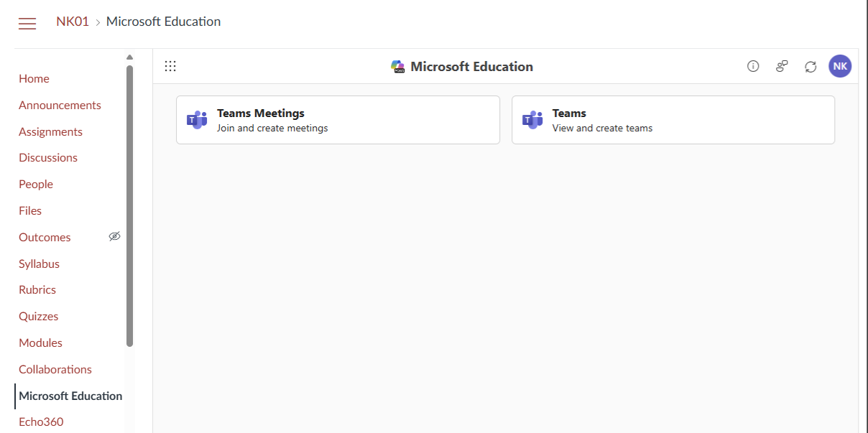Click the drag handle dots icon

(x=170, y=65)
